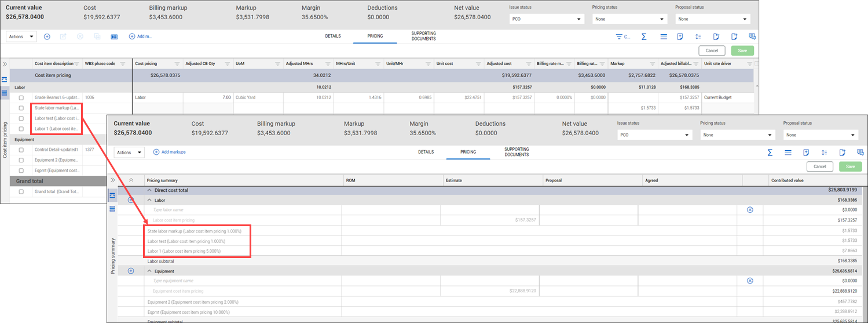The height and width of the screenshot is (323, 868).
Task: Open Pricing status dropdown in back window
Action: (x=629, y=19)
